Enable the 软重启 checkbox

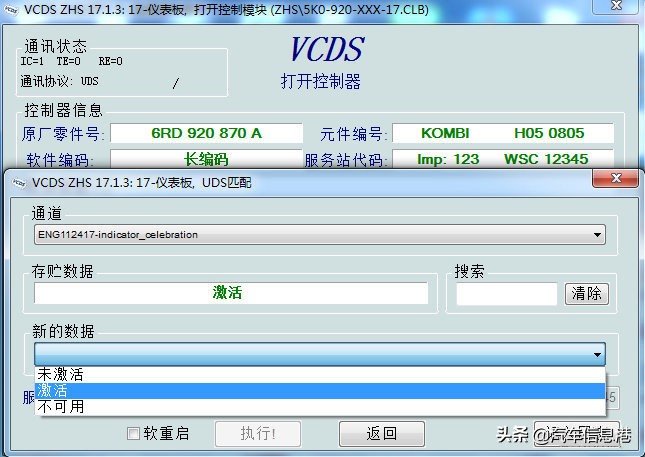(133, 433)
